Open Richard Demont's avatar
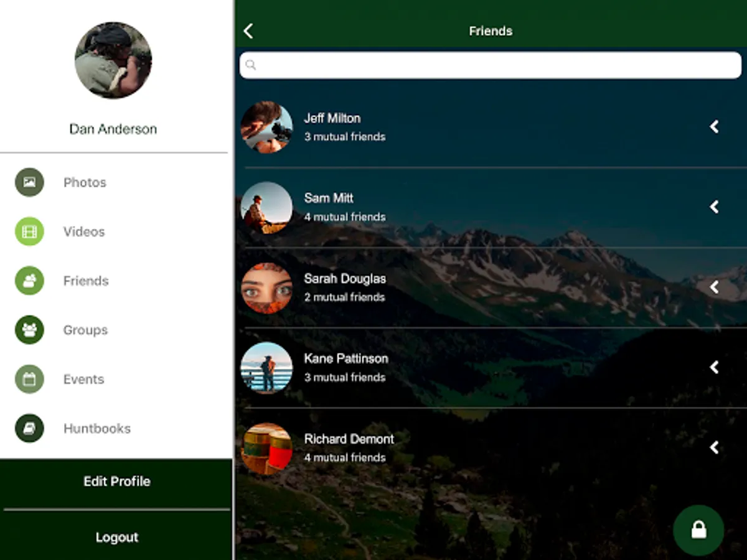This screenshot has height=560, width=747. point(266,448)
